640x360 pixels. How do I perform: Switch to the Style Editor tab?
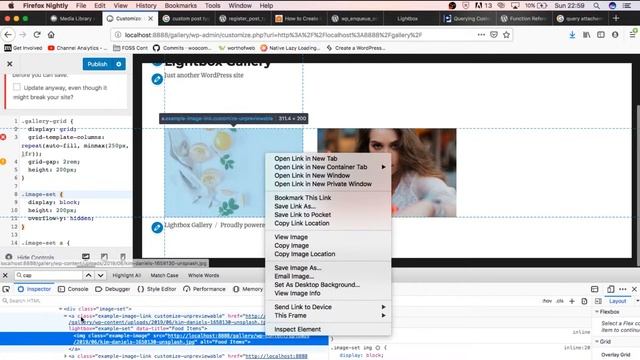coord(157,289)
